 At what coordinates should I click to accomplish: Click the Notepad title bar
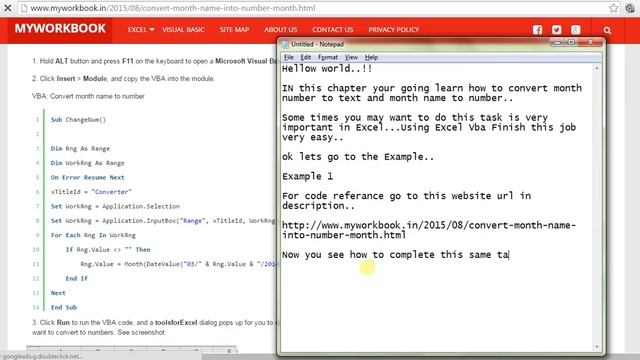point(441,44)
